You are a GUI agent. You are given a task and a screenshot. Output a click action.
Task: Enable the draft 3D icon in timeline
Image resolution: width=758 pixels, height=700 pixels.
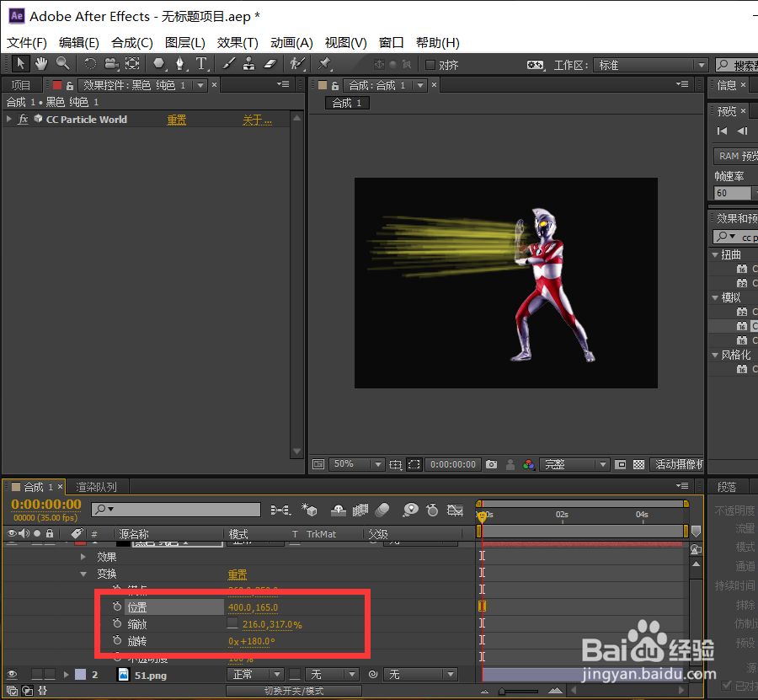[309, 510]
